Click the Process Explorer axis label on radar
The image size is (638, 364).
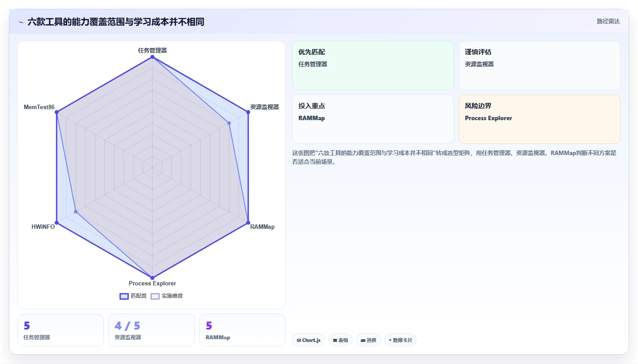(152, 284)
